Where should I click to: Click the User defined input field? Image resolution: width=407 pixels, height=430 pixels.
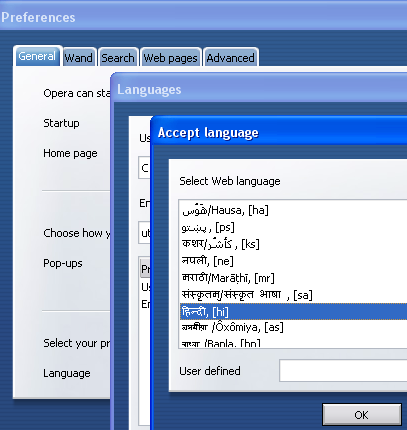pyautogui.click(x=343, y=371)
